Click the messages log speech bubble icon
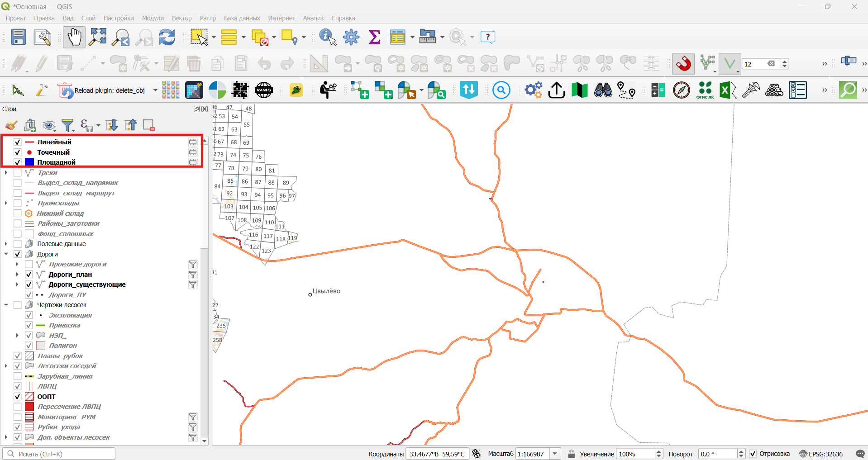Screen dimensions: 868x460 coord(860,454)
